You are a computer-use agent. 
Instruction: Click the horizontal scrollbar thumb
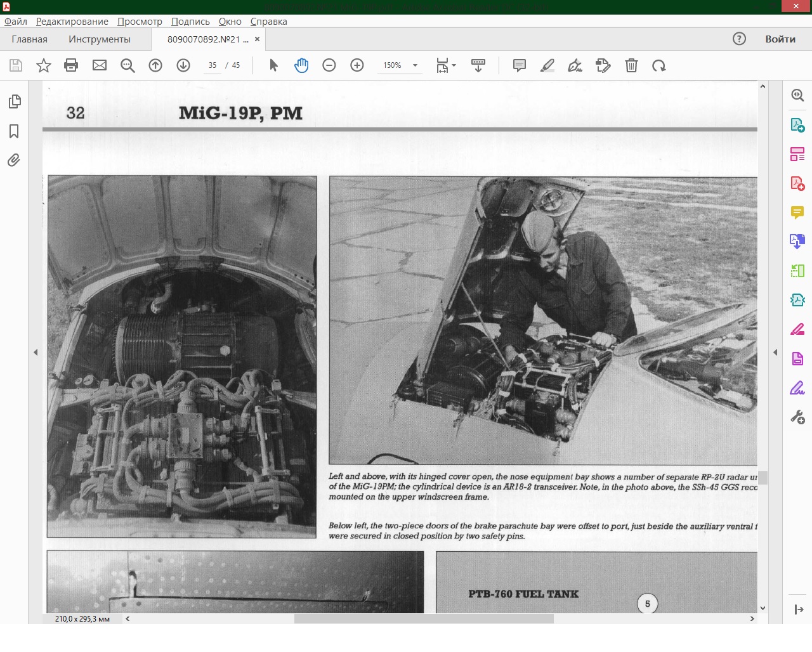pyautogui.click(x=423, y=618)
